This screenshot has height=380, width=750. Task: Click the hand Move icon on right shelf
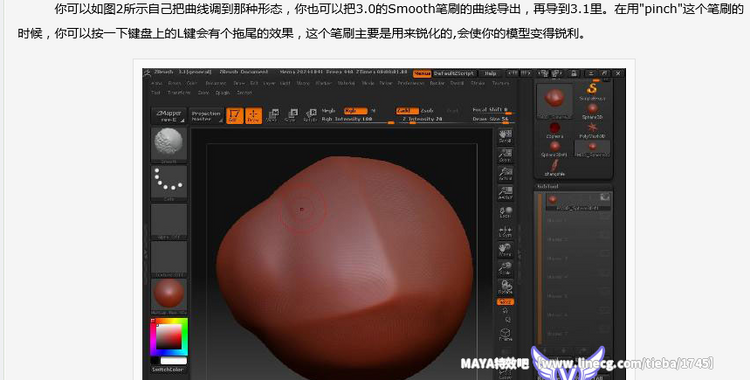pyautogui.click(x=505, y=250)
